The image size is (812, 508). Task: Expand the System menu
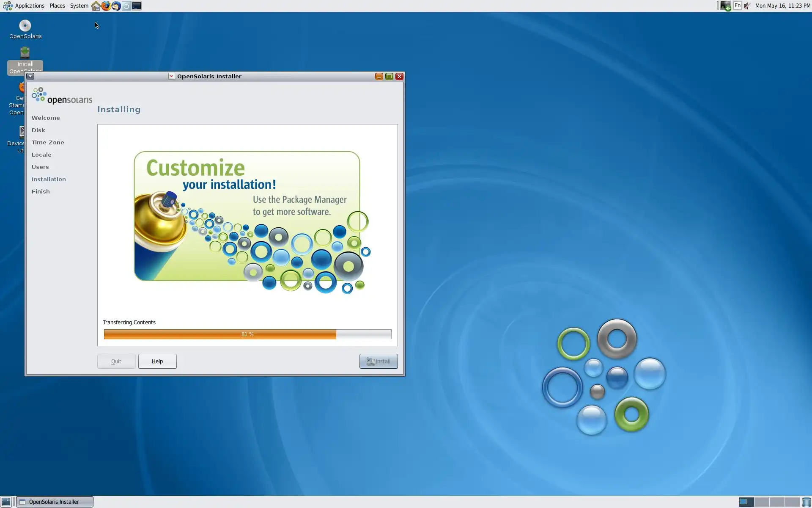click(x=79, y=6)
